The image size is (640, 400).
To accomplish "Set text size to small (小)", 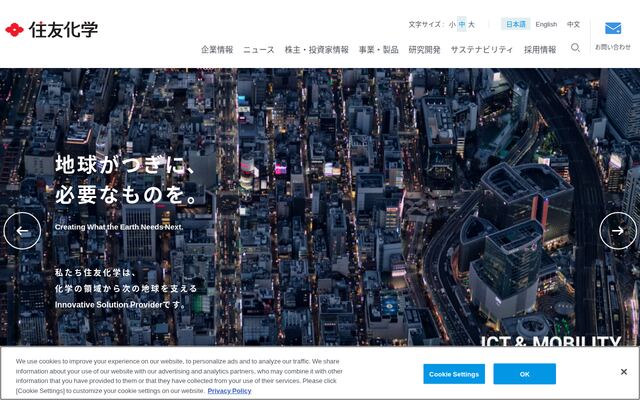I will pos(452,24).
